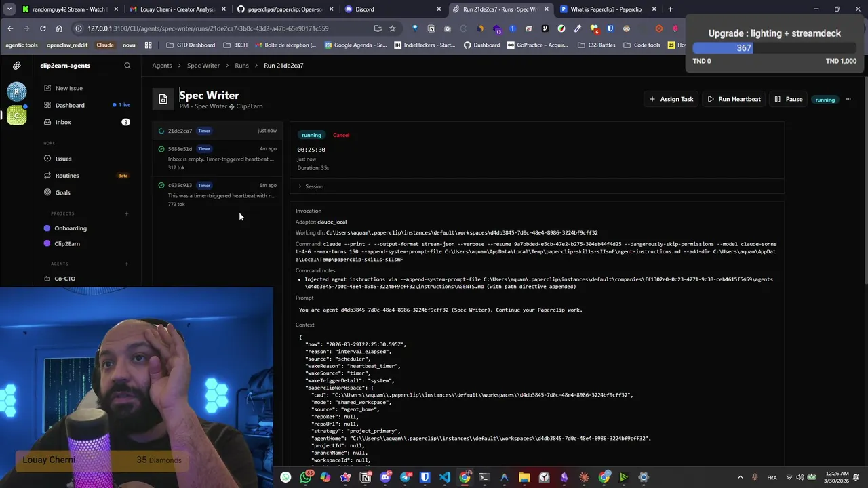
Task: Open the Claude bookmark
Action: click(x=104, y=45)
